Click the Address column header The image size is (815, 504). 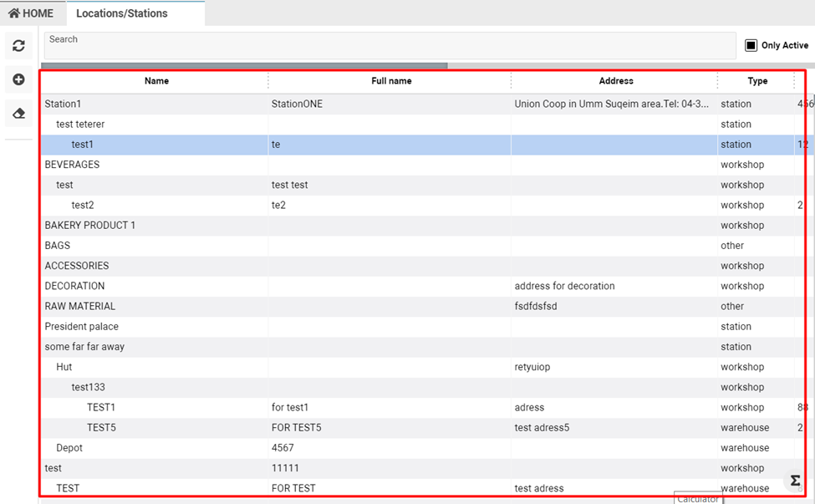click(616, 81)
